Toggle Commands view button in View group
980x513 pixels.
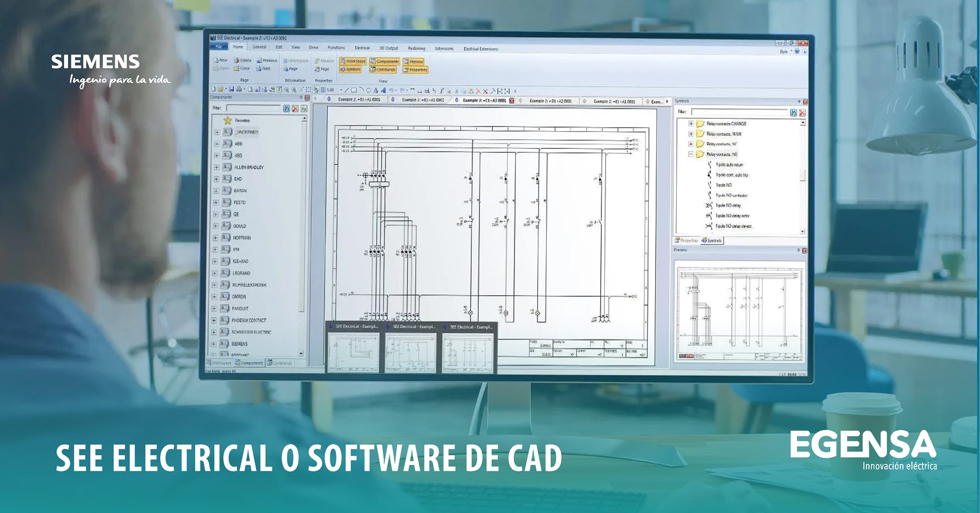[383, 69]
